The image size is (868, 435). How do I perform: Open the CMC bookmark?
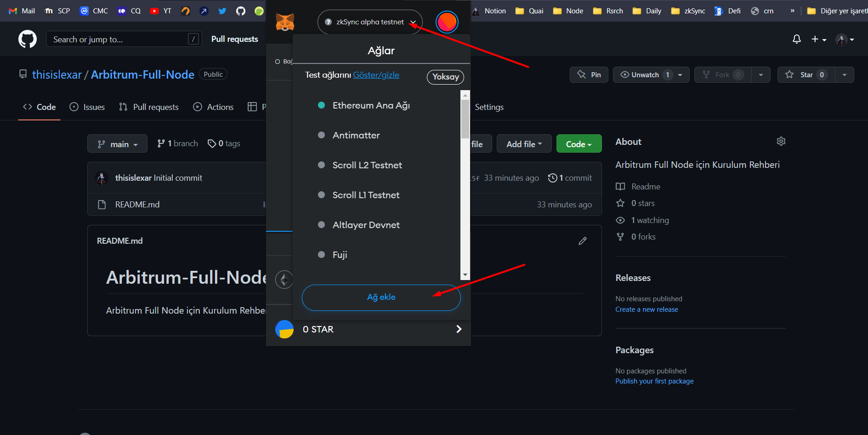click(x=94, y=11)
